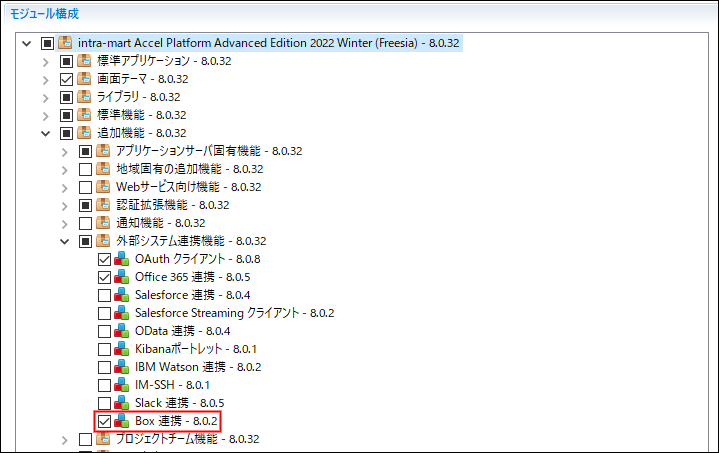Viewport: 719px width, 453px height.
Task: Collapse the 追加機能 node
Action: (45, 133)
